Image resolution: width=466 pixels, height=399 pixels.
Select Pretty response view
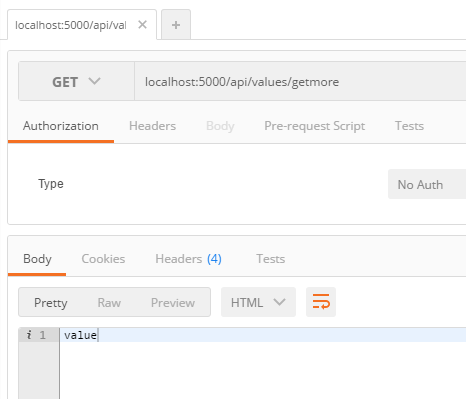point(51,303)
